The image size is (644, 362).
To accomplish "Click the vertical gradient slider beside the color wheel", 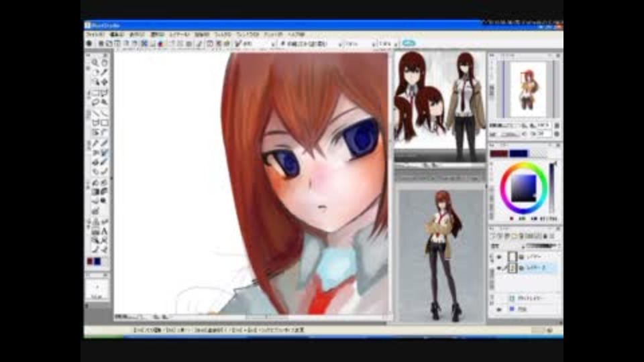I will tap(551, 187).
